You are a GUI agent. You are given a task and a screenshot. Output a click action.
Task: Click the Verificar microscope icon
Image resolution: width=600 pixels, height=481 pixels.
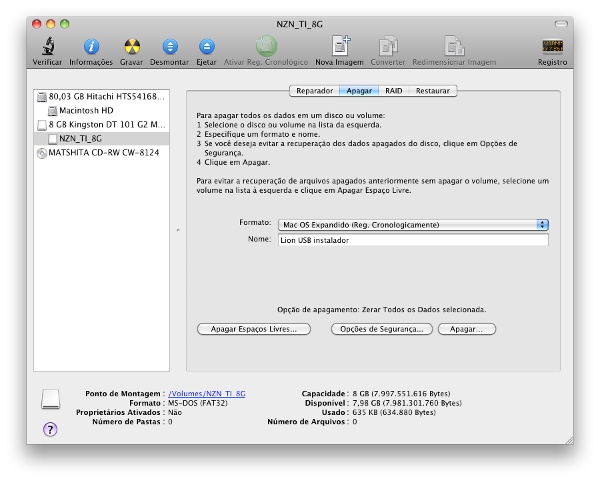point(47,46)
